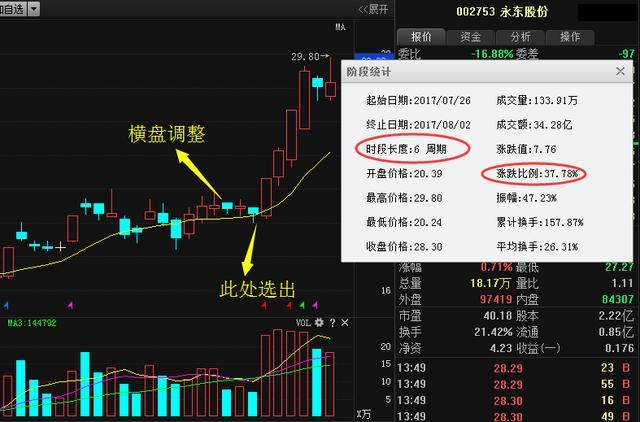Click the 外盘 97419 value
640x422 pixels.
point(496,300)
